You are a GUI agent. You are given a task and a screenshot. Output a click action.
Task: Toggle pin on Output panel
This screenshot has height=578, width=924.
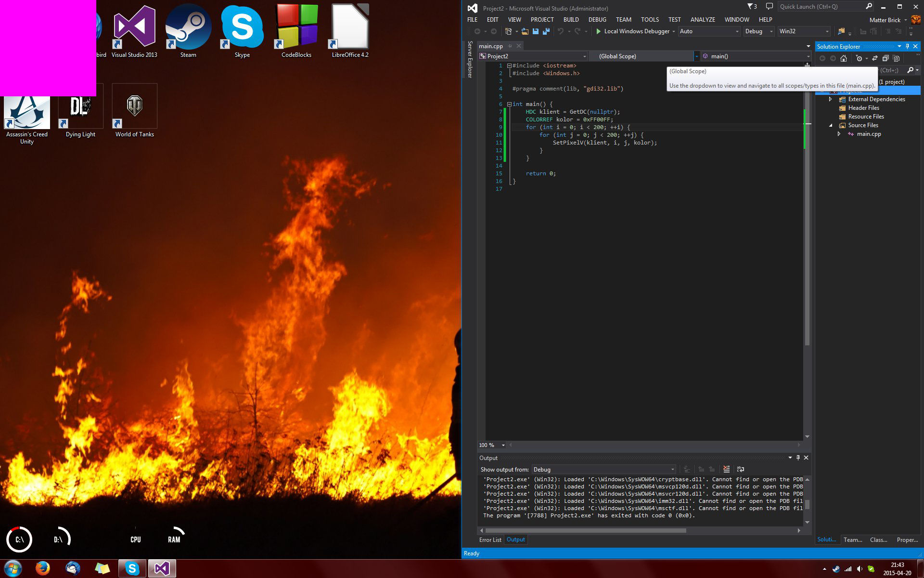[x=798, y=458]
